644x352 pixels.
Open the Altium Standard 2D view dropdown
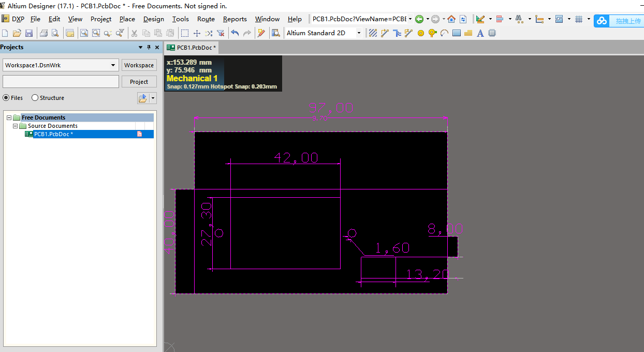pyautogui.click(x=358, y=33)
